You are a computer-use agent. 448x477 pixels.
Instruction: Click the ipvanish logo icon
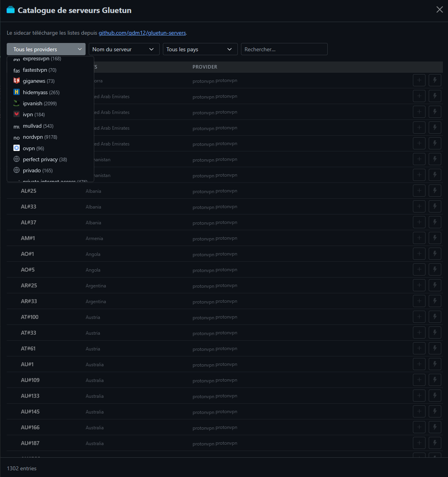(17, 103)
